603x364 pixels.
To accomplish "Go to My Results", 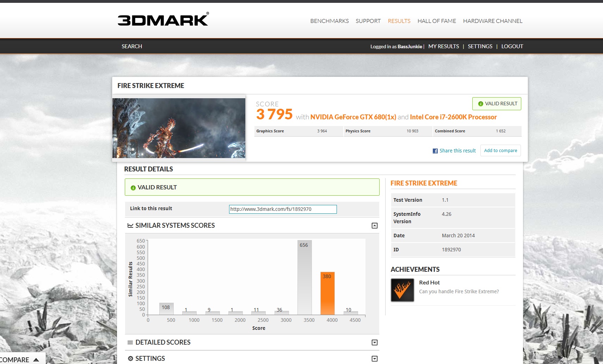I will click(x=444, y=46).
